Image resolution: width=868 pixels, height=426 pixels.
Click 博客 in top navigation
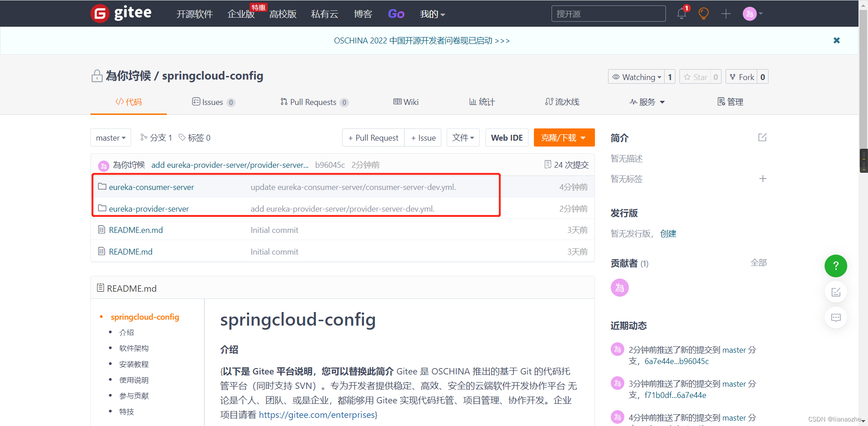[363, 14]
